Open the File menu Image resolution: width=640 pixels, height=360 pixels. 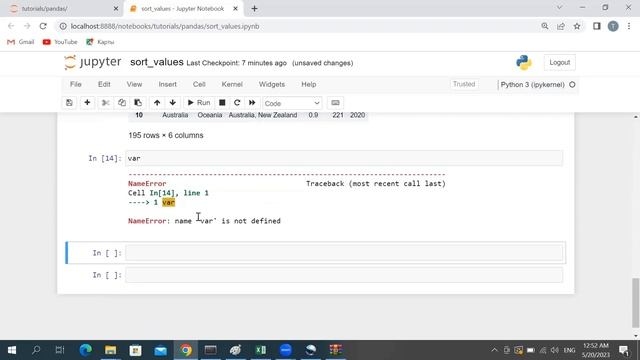pyautogui.click(x=76, y=84)
